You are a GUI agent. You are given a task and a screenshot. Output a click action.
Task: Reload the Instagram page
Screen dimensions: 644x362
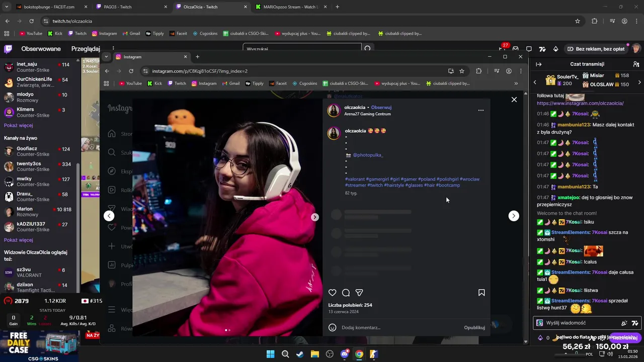tap(131, 71)
